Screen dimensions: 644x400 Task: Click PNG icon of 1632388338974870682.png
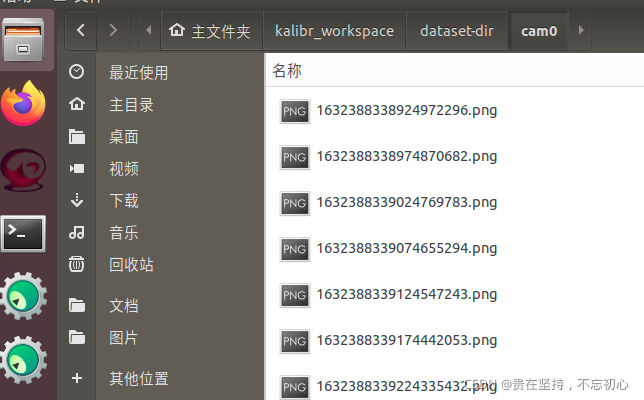tap(294, 157)
